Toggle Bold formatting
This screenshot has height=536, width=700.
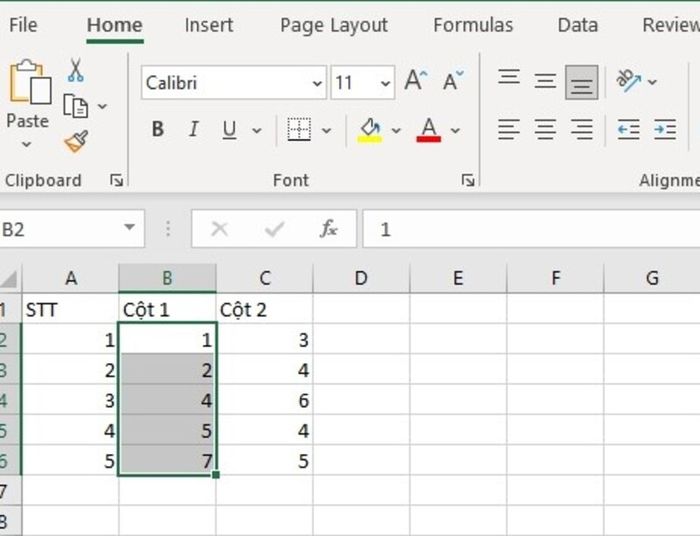pyautogui.click(x=158, y=130)
